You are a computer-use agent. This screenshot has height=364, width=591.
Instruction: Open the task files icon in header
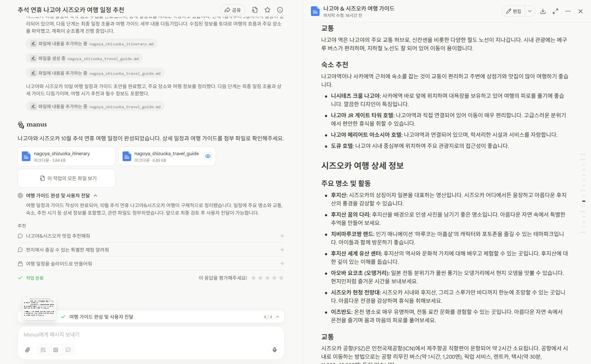click(x=255, y=10)
